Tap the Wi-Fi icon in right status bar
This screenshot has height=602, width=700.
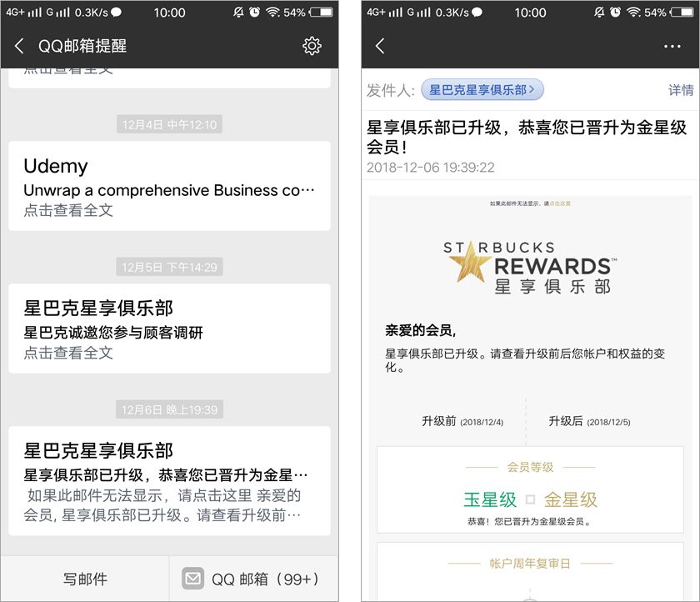click(x=633, y=12)
